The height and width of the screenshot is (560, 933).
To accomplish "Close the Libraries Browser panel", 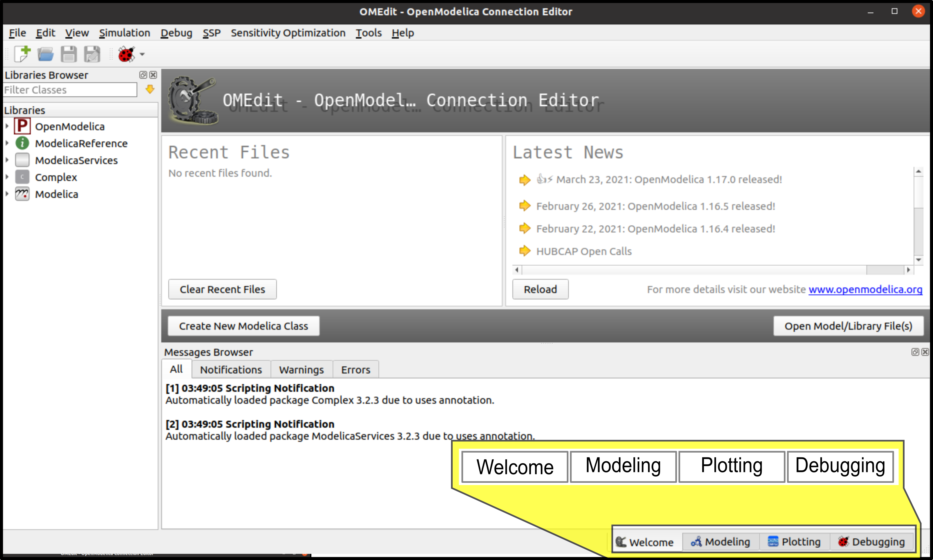I will point(153,75).
